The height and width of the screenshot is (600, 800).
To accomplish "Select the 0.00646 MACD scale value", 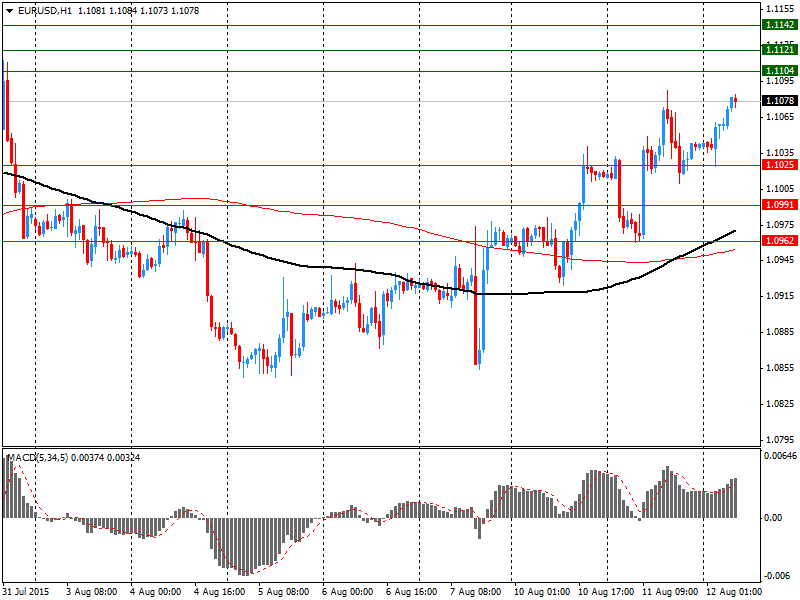I will pos(780,455).
